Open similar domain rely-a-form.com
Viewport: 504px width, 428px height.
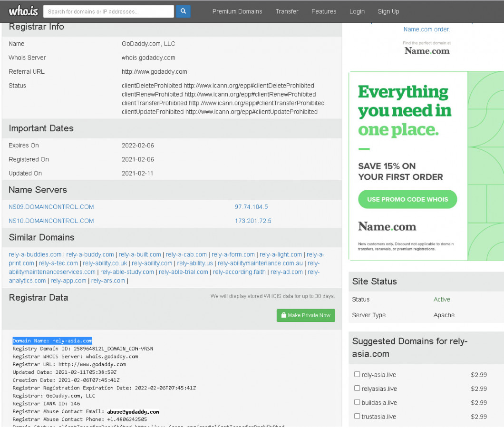pyautogui.click(x=233, y=254)
